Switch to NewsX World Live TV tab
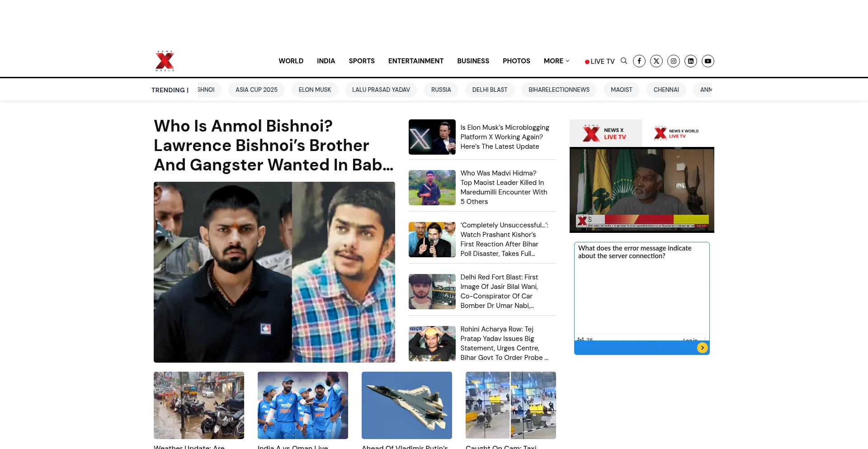Screen dimensions: 868x449 click(x=677, y=133)
